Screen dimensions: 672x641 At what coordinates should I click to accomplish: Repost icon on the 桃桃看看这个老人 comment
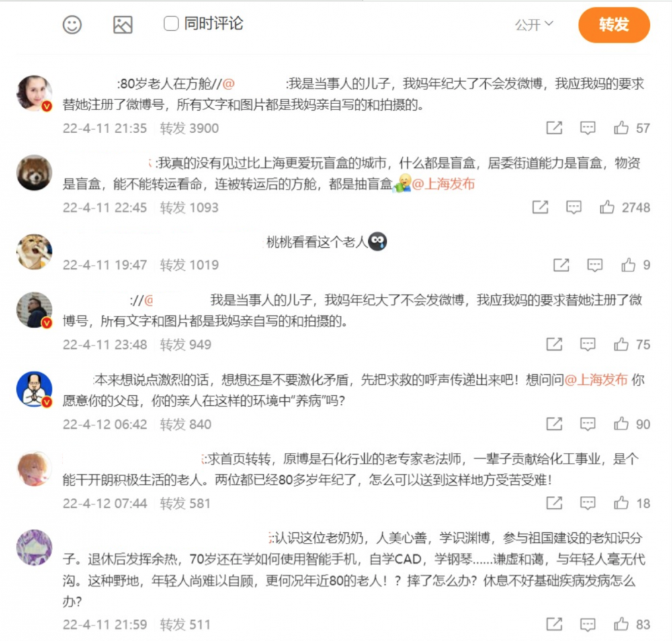[x=561, y=265]
